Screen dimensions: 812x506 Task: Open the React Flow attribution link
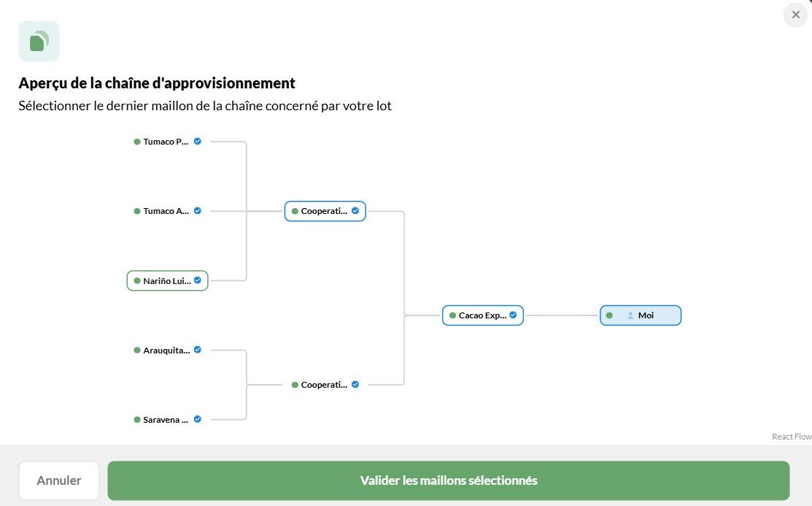pyautogui.click(x=792, y=437)
